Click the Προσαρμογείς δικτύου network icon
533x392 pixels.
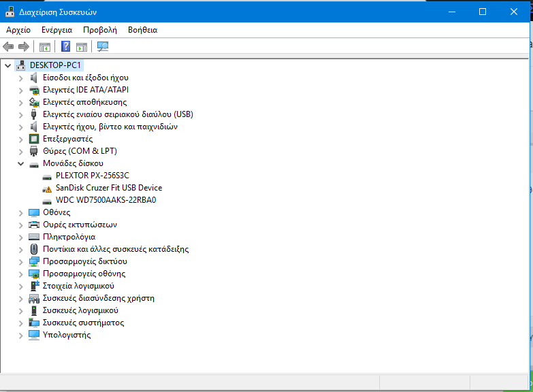tap(34, 261)
